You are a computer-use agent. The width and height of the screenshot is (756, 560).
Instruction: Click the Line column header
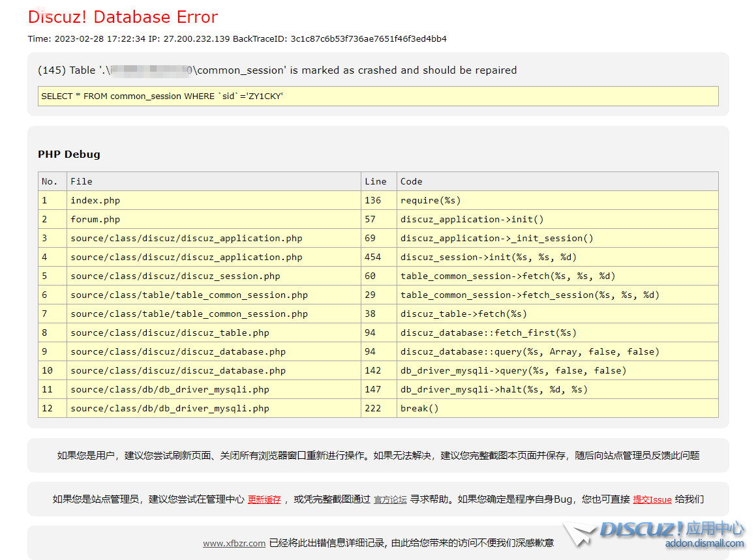pyautogui.click(x=375, y=181)
